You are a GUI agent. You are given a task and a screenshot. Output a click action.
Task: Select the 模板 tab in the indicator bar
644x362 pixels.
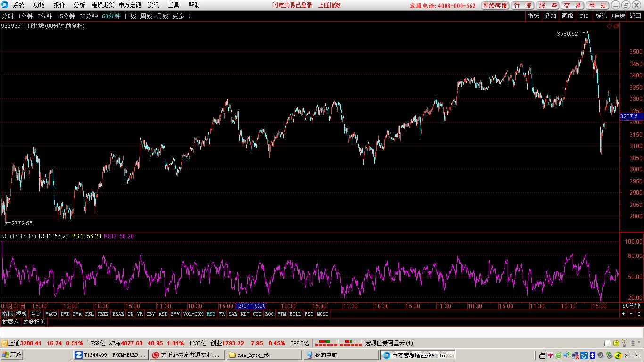(22, 314)
